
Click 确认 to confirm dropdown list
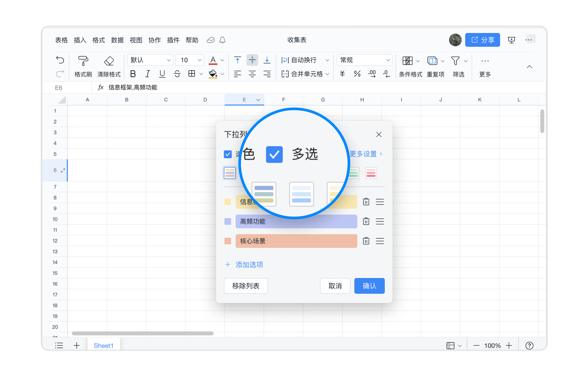tap(369, 286)
